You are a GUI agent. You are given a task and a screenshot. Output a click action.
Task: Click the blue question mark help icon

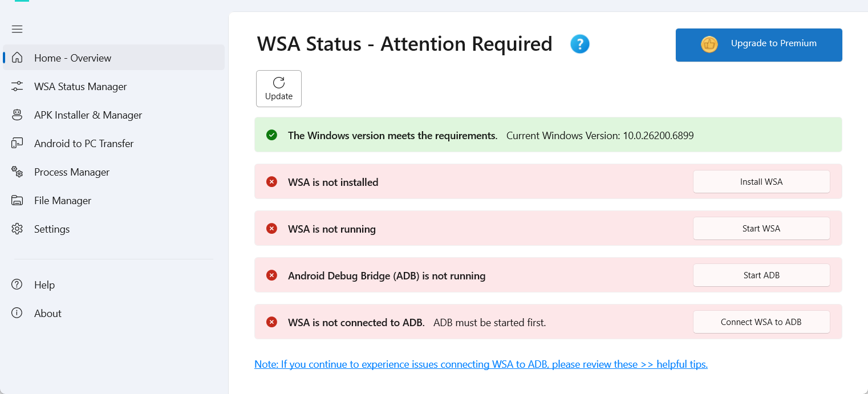point(580,44)
